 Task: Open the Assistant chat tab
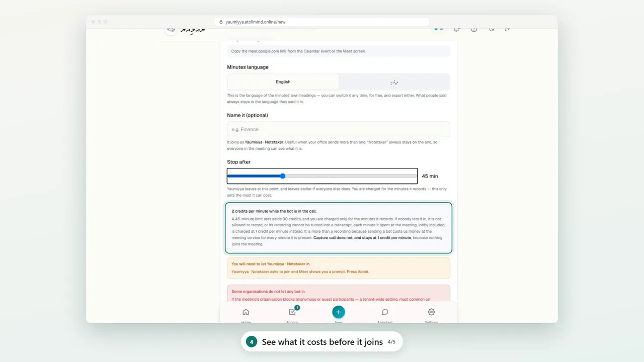pos(385,314)
